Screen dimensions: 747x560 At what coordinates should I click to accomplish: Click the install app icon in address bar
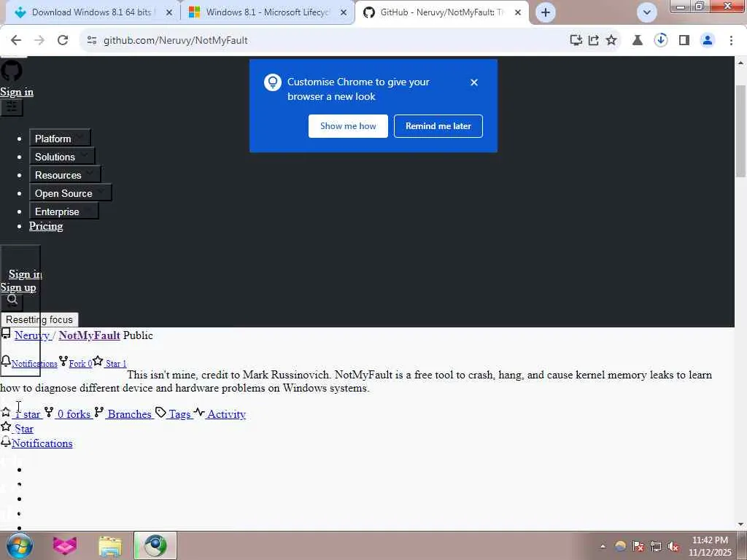click(x=576, y=41)
